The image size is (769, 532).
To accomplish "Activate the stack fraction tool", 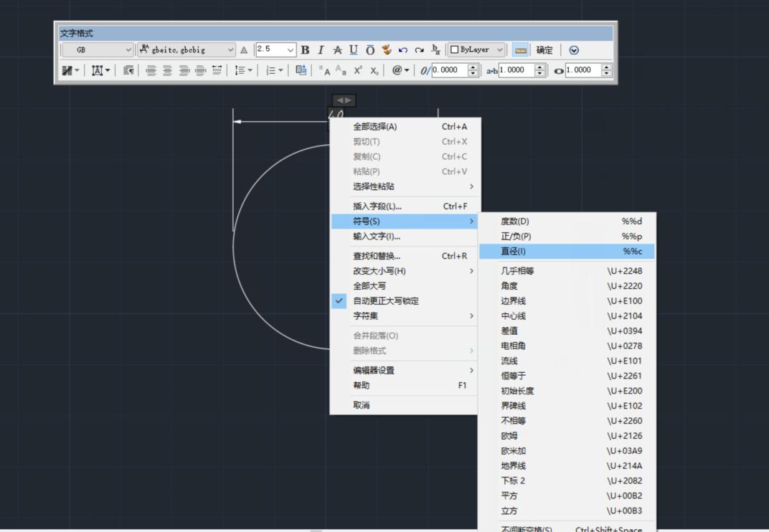I will [x=435, y=49].
